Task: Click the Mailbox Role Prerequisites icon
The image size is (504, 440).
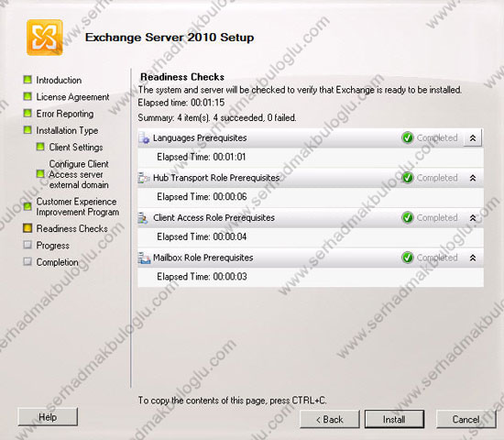Action: pos(144,258)
